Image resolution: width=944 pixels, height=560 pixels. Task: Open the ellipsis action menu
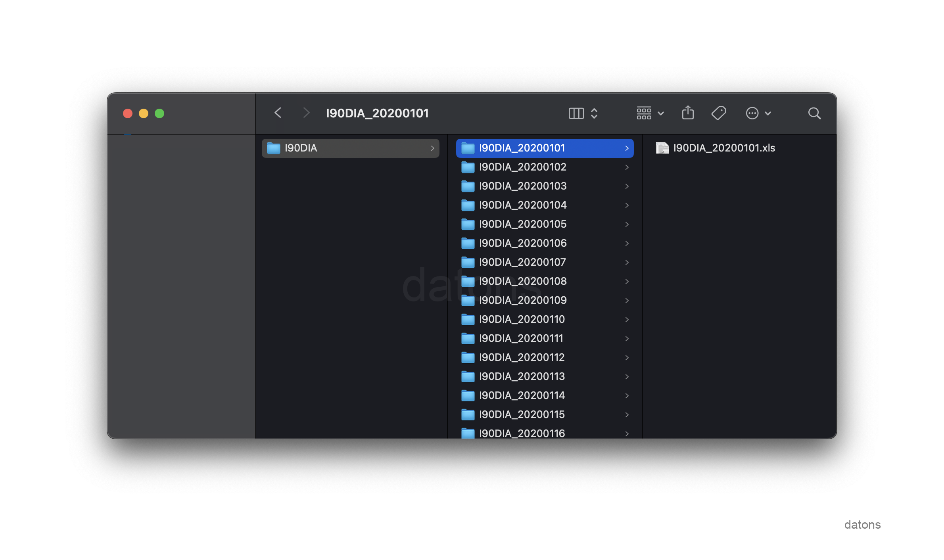pos(758,113)
